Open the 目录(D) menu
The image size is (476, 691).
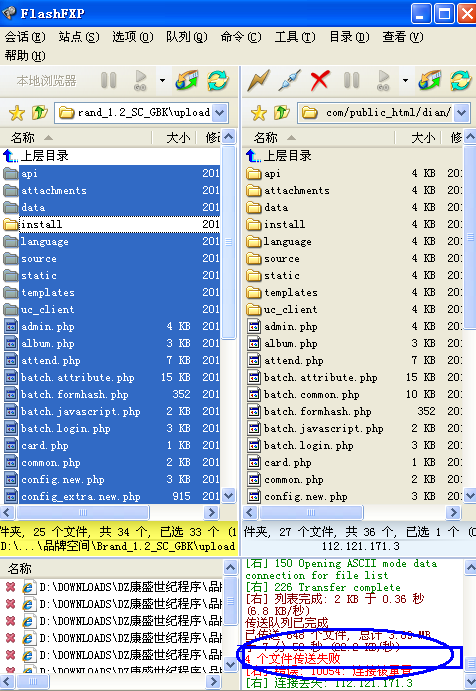(x=349, y=37)
